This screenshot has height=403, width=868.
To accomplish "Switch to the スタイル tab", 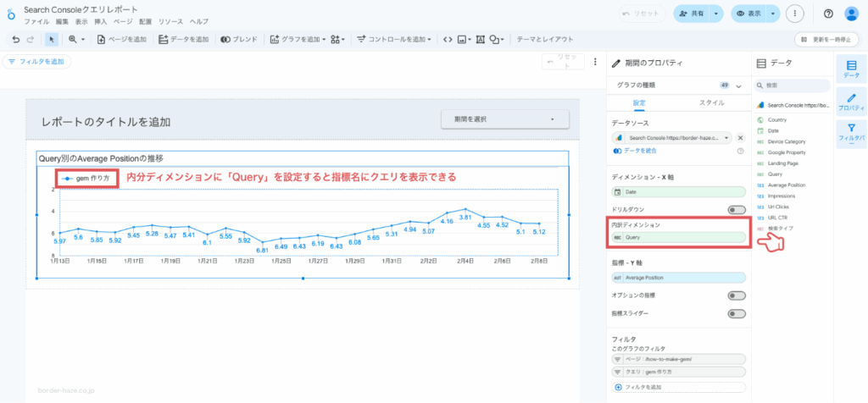I will tap(711, 102).
